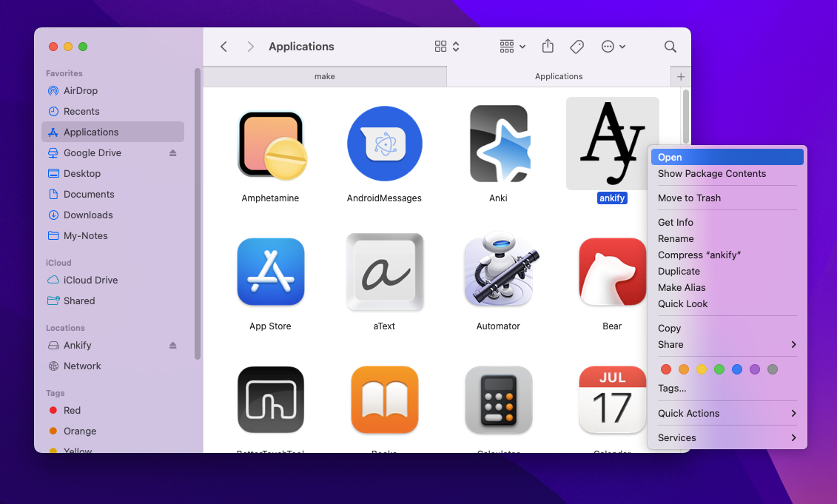837x504 pixels.
Task: Open Google Drive in the sidebar
Action: pos(112,152)
